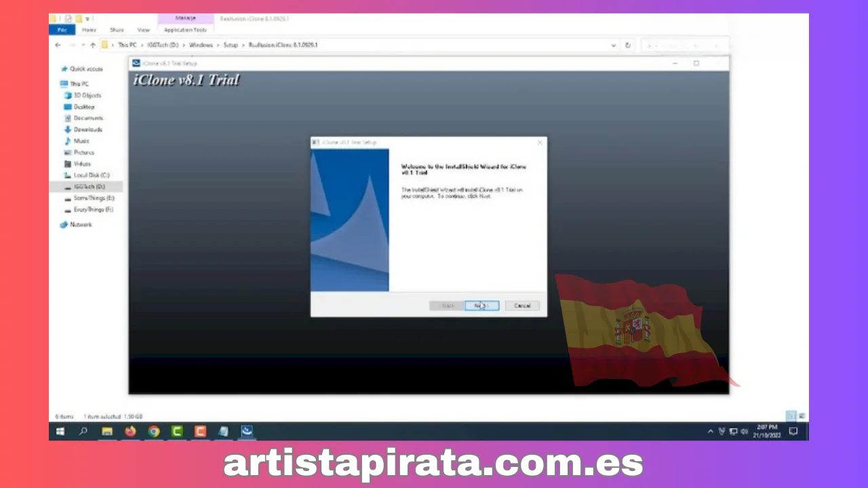Open Documents in the navigation pane
Viewport: 868px width, 488px height.
88,118
